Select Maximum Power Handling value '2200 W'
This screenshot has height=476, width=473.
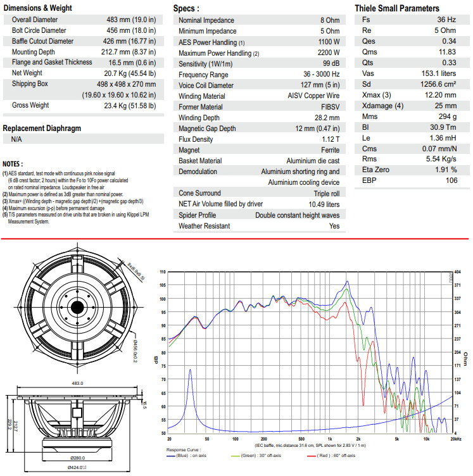click(329, 53)
